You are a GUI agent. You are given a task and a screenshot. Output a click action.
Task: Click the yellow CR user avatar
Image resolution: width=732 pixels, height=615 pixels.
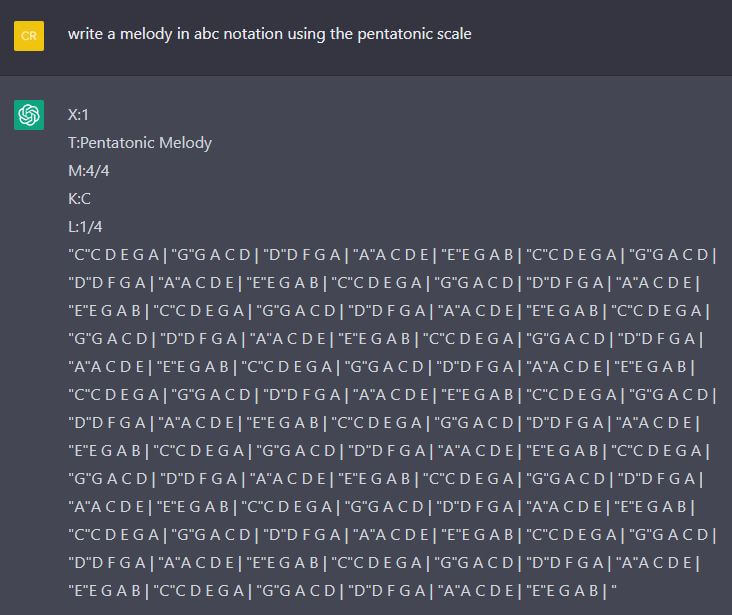coord(29,36)
